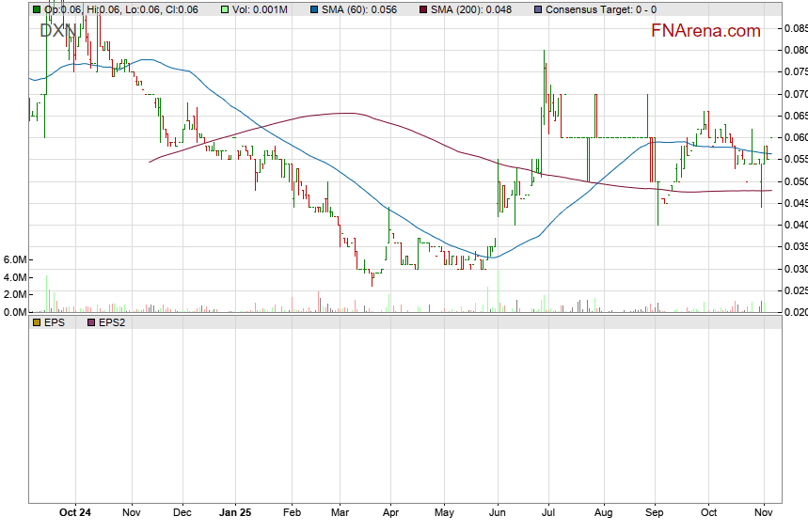Screen dimensions: 808x532
Task: Click the green OHLC price legend swatch
Action: (x=37, y=9)
